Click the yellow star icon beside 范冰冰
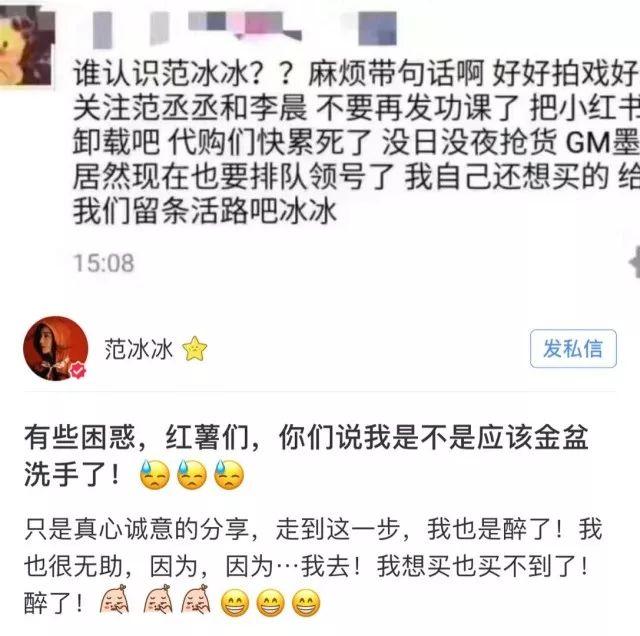The image size is (640, 636). coord(195,349)
